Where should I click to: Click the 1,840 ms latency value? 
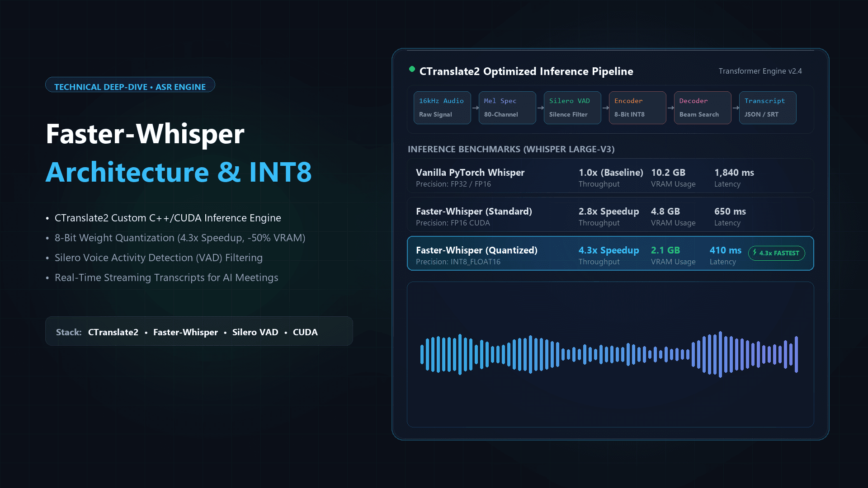click(734, 173)
